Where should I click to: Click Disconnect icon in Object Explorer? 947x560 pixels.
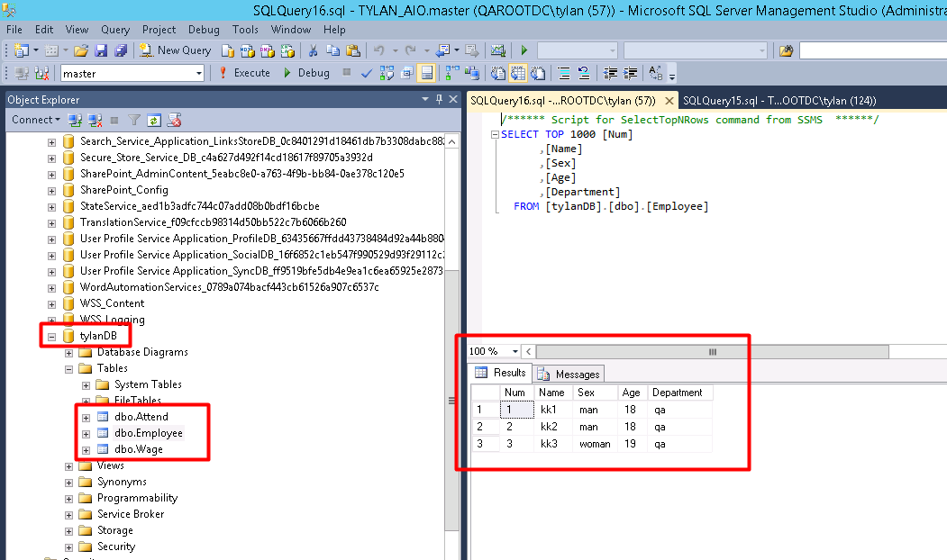tap(95, 120)
